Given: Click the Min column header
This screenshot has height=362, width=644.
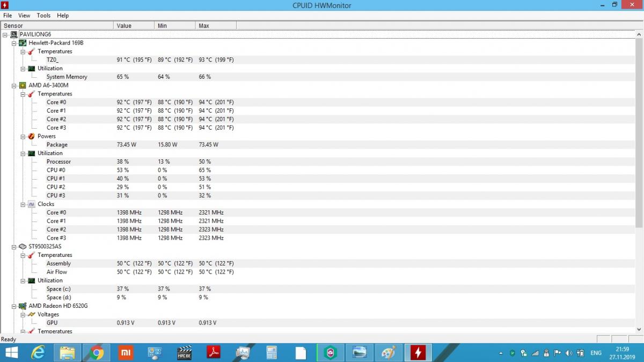Looking at the screenshot, I should 174,26.
